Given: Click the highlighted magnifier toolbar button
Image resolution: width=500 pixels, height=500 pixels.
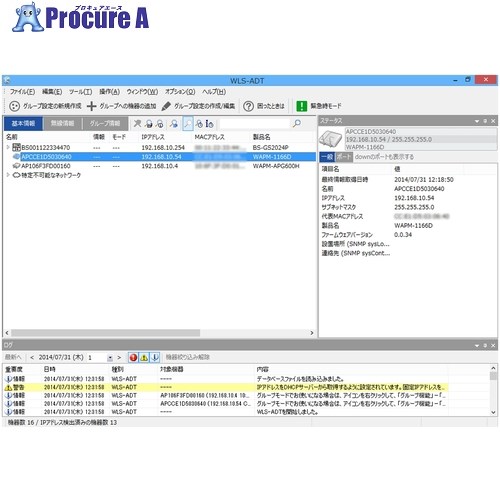Looking at the screenshot, I should (x=188, y=124).
